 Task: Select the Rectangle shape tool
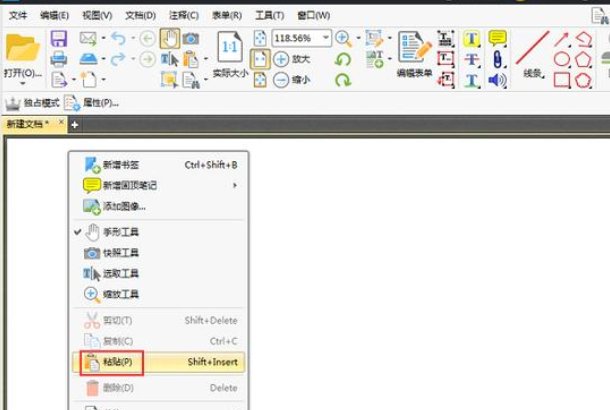pos(562,80)
